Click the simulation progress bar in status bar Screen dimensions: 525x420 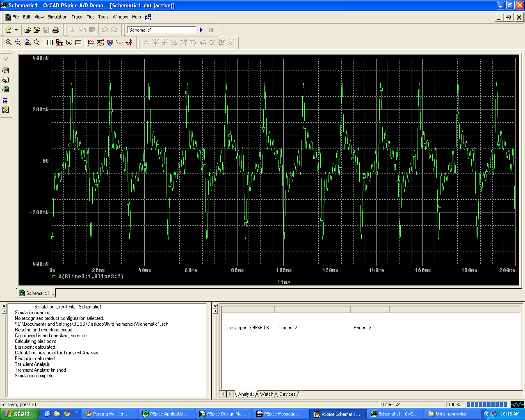tap(487, 404)
